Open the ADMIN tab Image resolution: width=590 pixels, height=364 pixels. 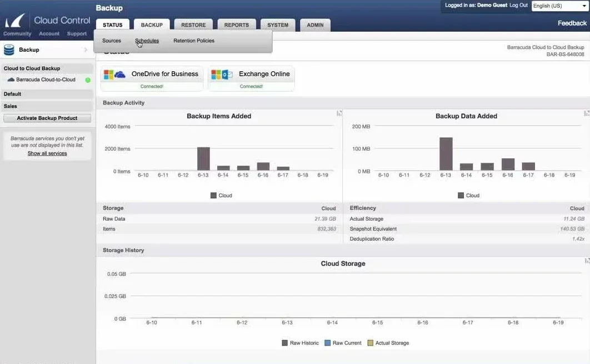pyautogui.click(x=315, y=25)
